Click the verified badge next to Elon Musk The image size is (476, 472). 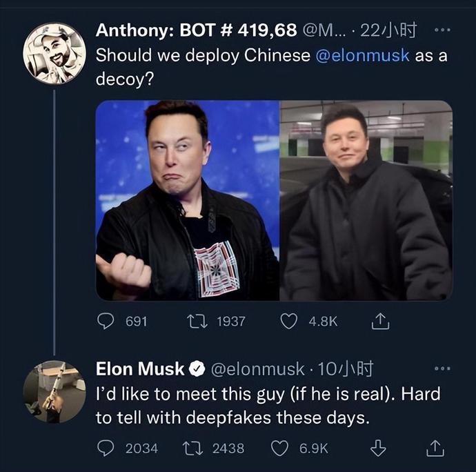point(197,370)
